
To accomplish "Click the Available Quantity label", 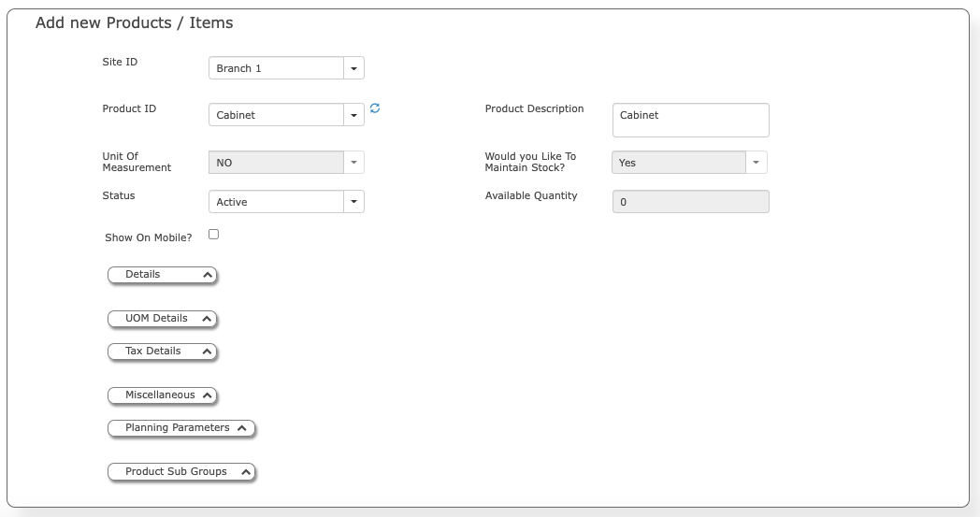I will coord(531,195).
